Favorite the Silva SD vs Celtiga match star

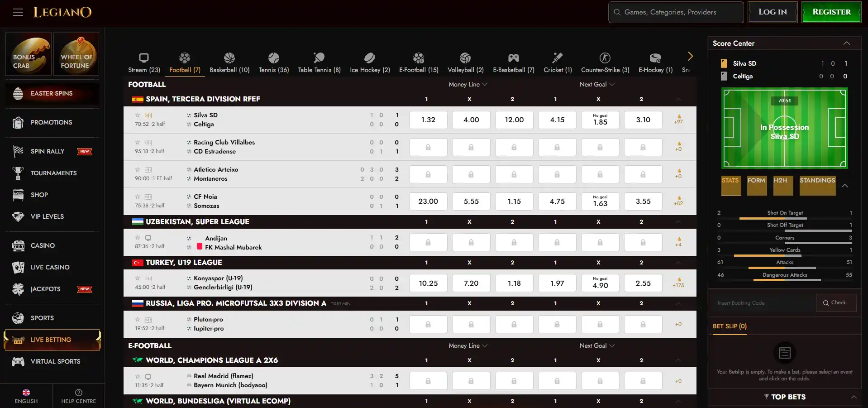[138, 115]
